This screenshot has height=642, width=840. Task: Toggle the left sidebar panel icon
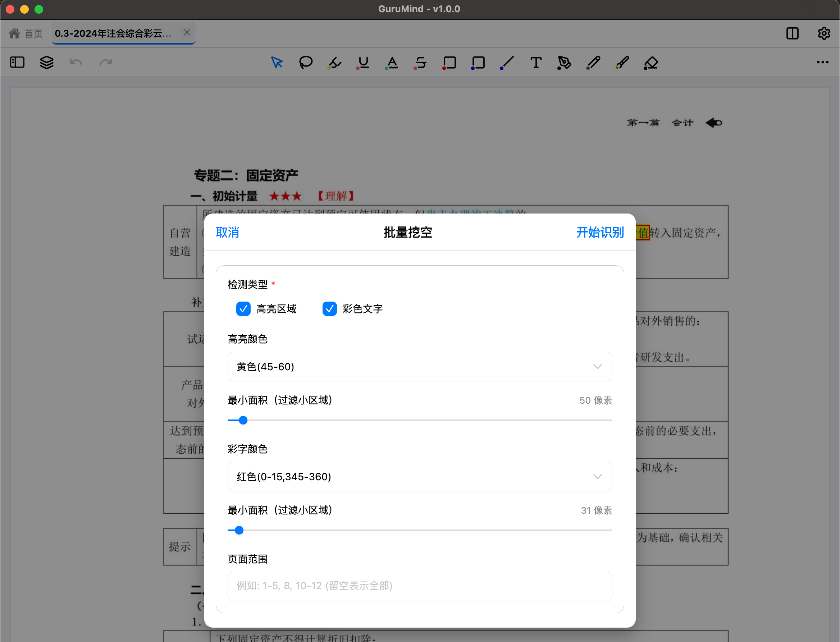click(17, 62)
